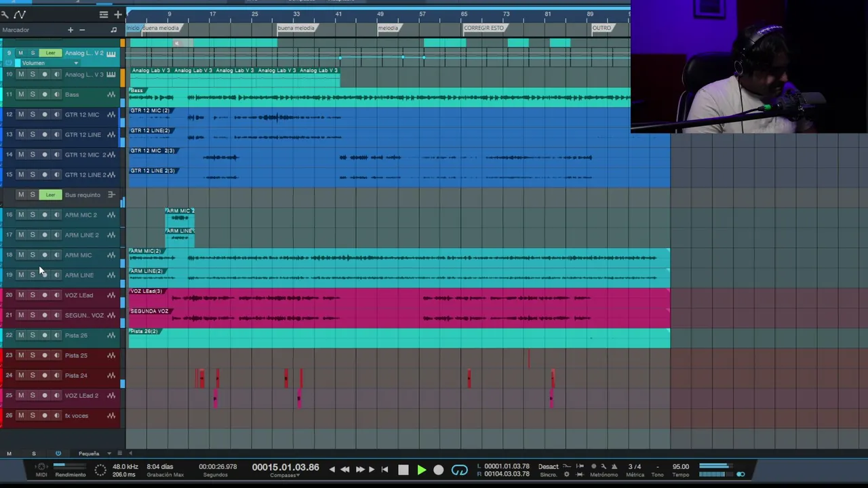Show automation curve view icon
The width and height of the screenshot is (868, 488).
tap(20, 14)
